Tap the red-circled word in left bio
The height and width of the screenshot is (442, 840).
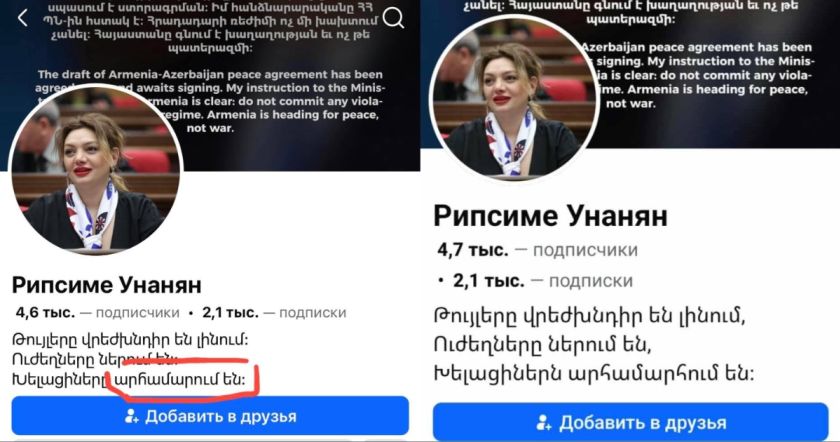coord(180,379)
